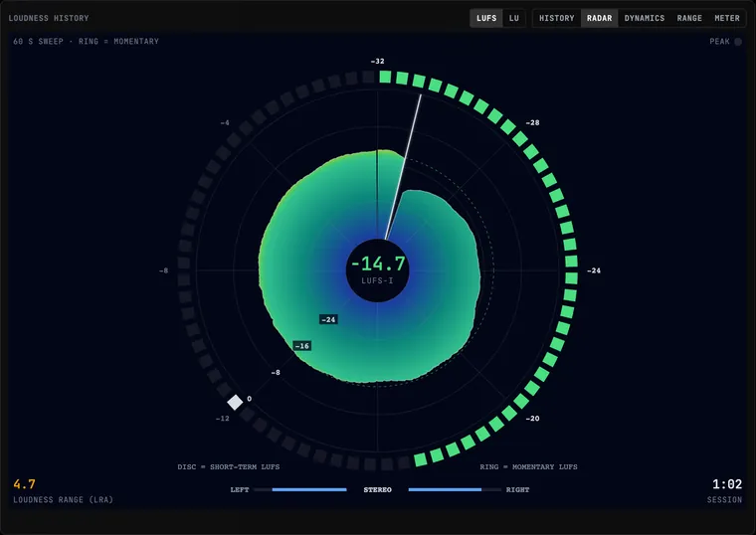Image resolution: width=756 pixels, height=535 pixels.
Task: Click the SESSION label
Action: click(x=724, y=500)
